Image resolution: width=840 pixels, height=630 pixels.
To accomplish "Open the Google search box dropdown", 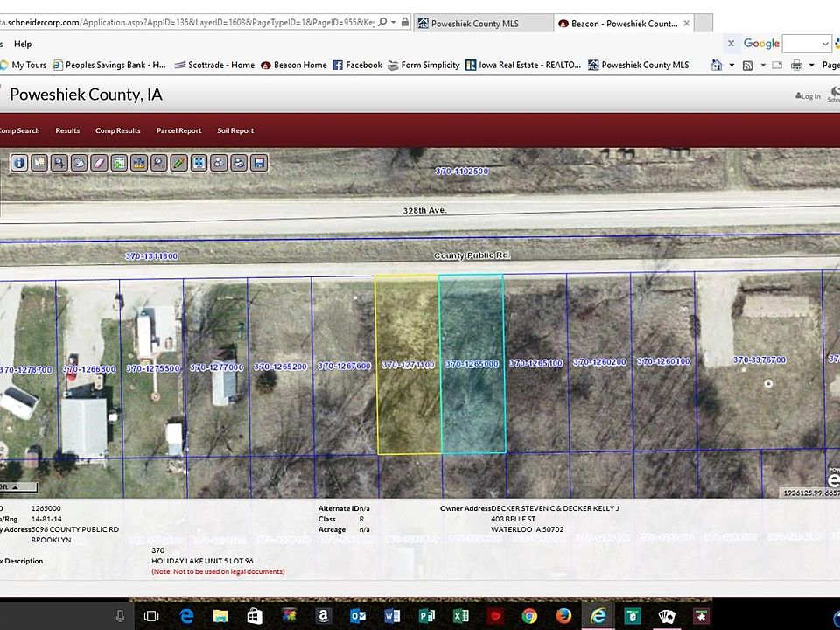I will [x=825, y=44].
